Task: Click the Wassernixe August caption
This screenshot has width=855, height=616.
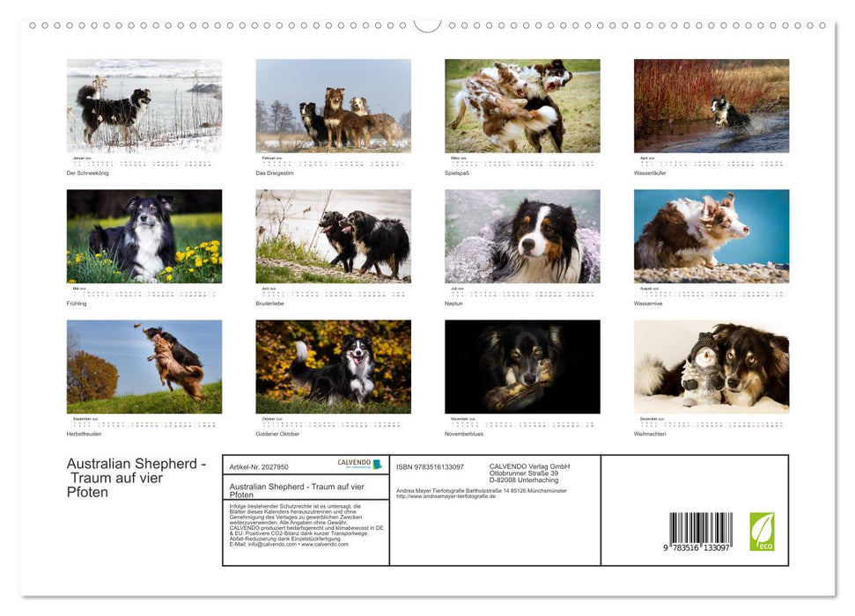Action: click(x=649, y=302)
